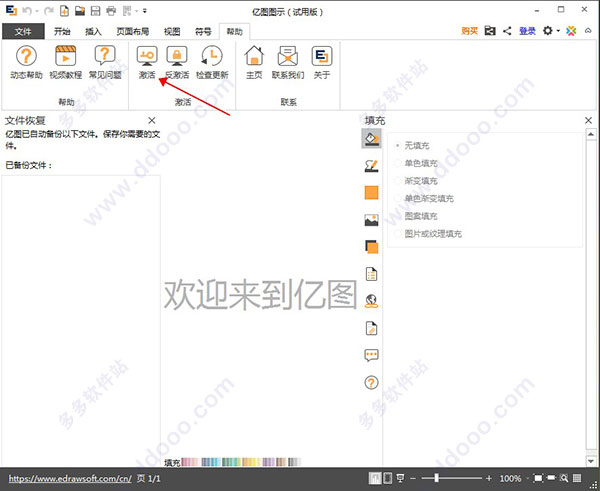Open the hyperlink globe icon in sidebar
This screenshot has width=600, height=491.
(x=371, y=301)
